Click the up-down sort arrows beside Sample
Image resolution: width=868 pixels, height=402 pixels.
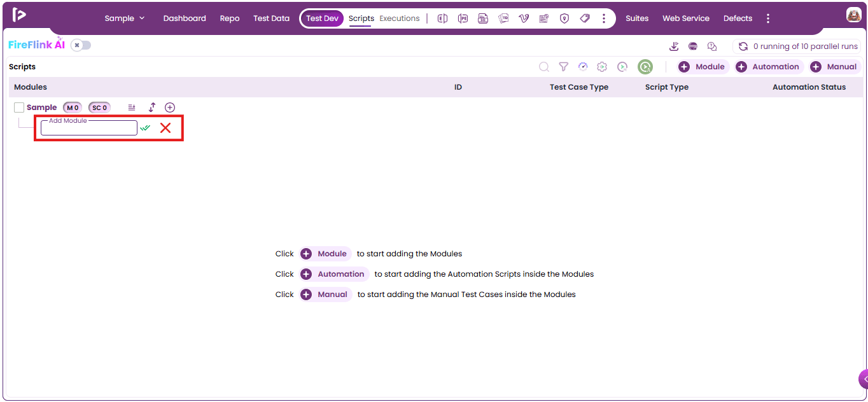click(x=151, y=107)
